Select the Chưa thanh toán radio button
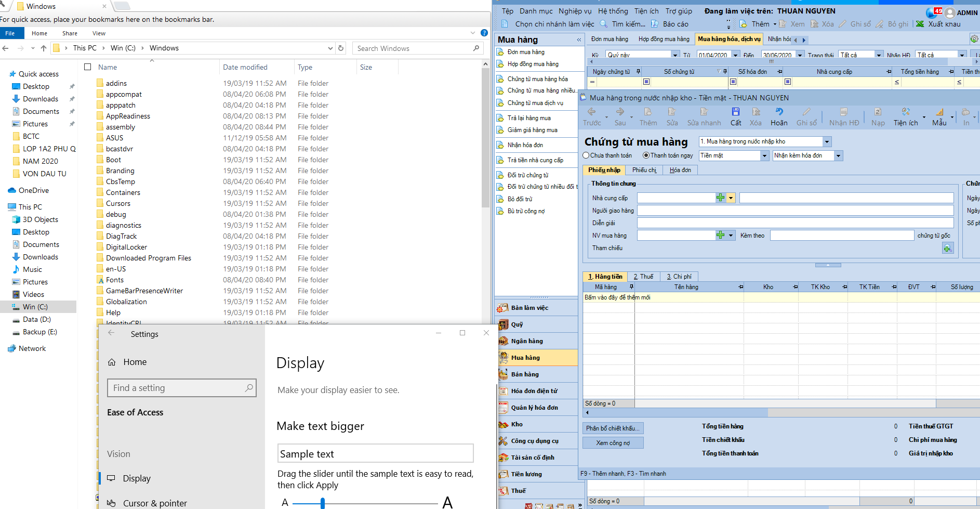The height and width of the screenshot is (509, 980). 586,155
